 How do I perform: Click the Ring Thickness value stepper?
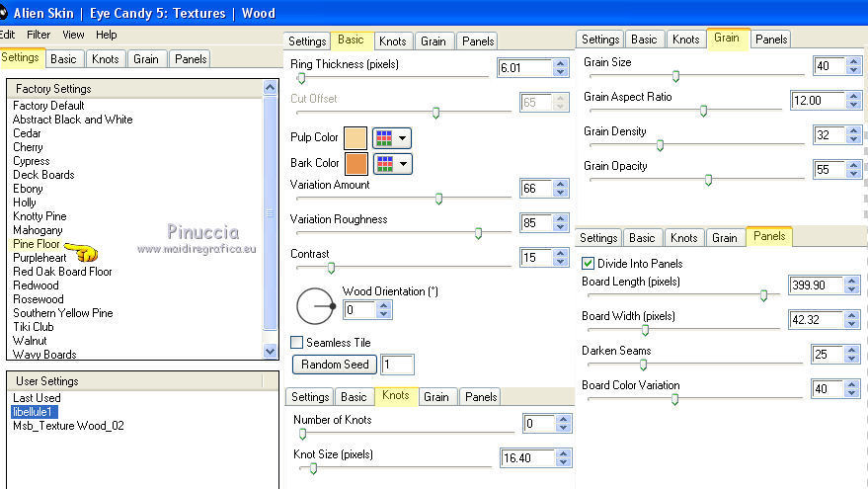pyautogui.click(x=560, y=67)
